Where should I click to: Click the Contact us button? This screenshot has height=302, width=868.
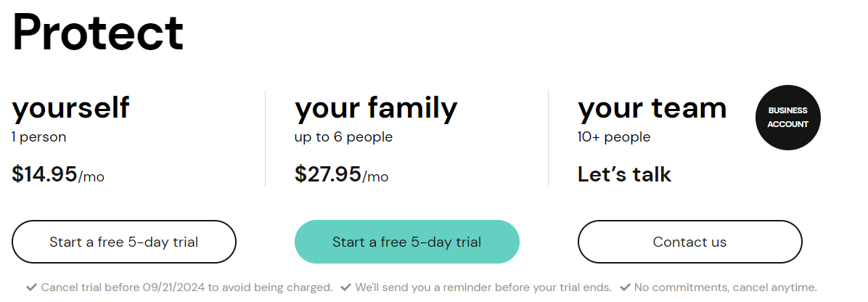click(x=689, y=242)
